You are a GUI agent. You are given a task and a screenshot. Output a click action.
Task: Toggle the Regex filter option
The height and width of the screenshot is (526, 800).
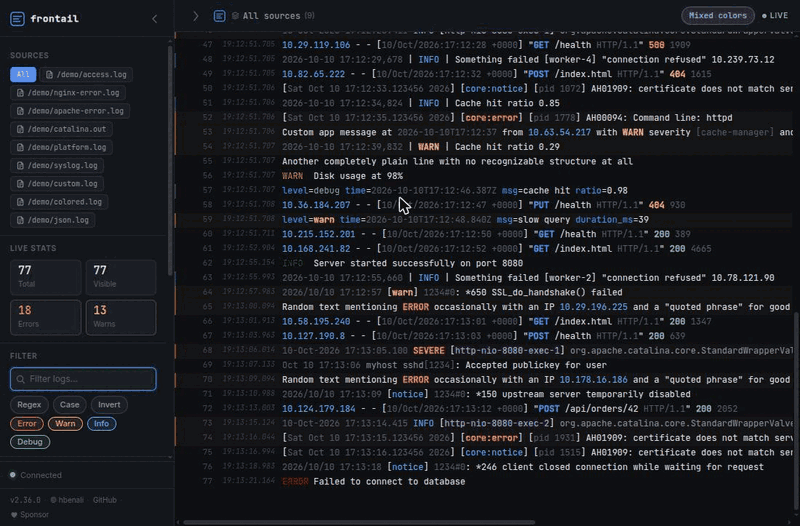(x=29, y=405)
